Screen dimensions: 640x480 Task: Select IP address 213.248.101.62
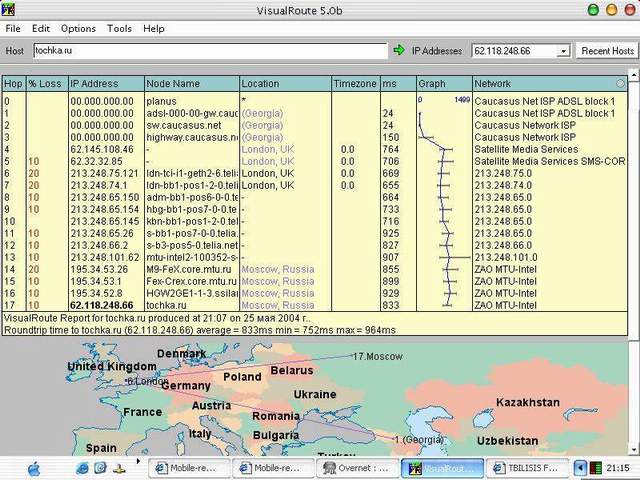[104, 258]
